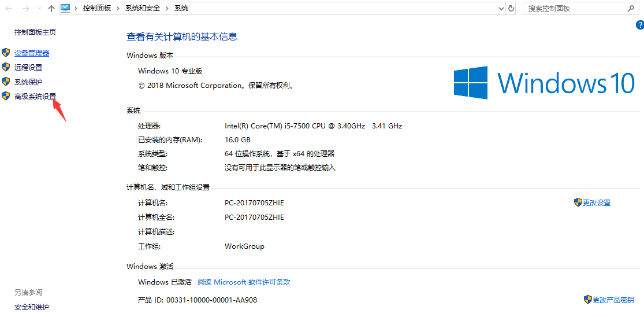
Task: Click the 2018 Microsoft Corporation copyright text
Action: click(x=215, y=86)
